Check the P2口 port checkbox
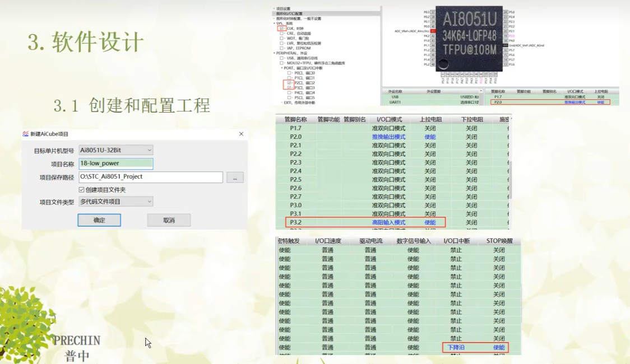Viewport: 630px width, 364px height. (x=289, y=82)
